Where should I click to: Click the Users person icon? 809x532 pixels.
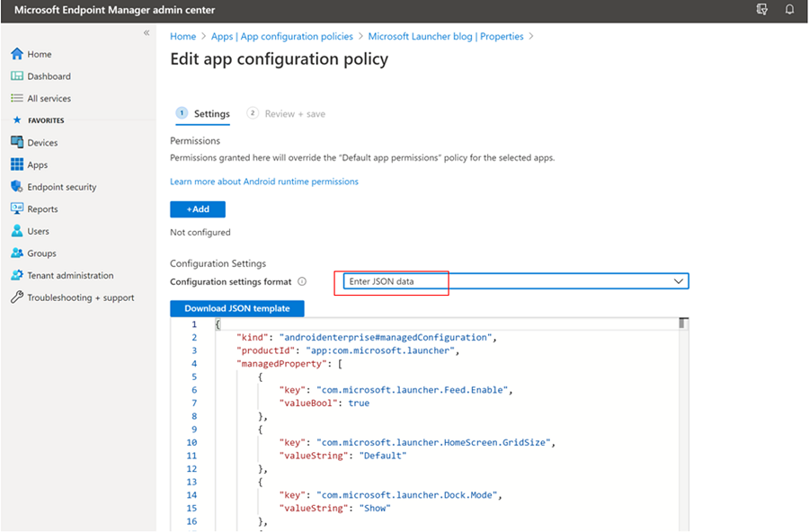tap(17, 231)
